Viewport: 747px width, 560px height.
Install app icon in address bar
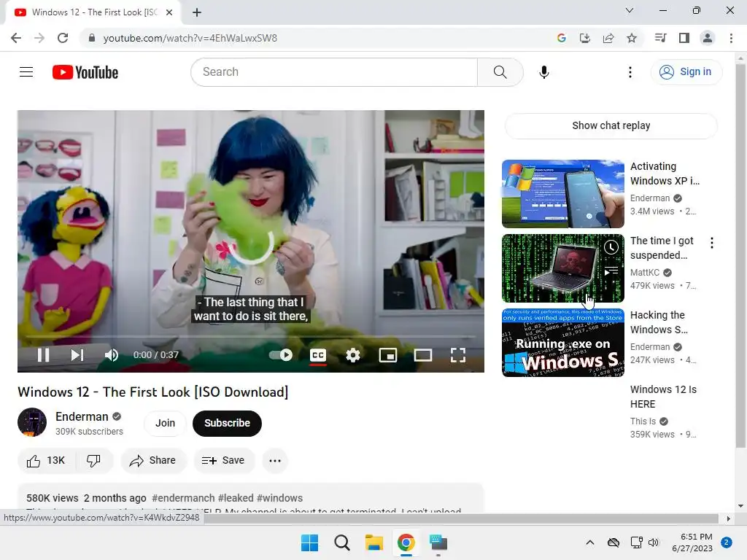pos(584,38)
